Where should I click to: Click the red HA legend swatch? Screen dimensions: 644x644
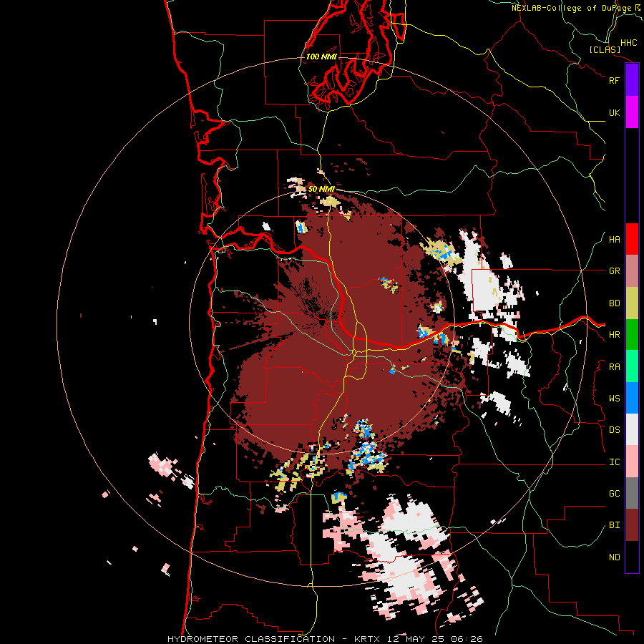[x=632, y=239]
